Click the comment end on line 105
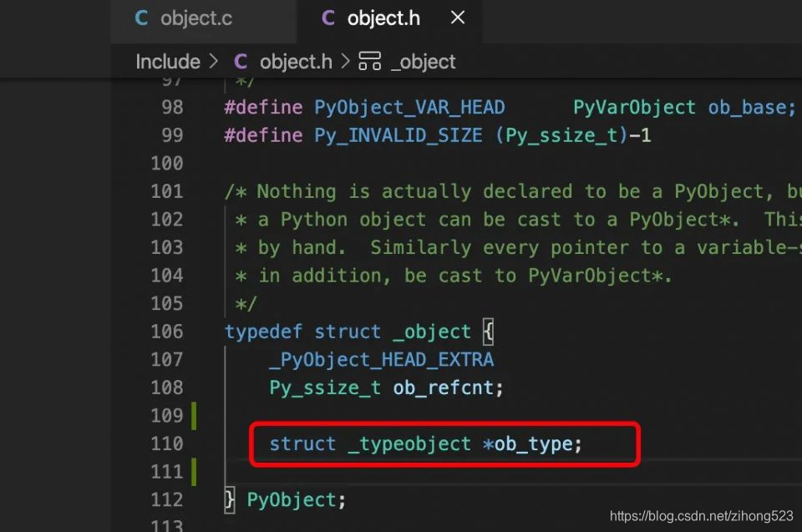Image resolution: width=802 pixels, height=532 pixels. (x=246, y=304)
